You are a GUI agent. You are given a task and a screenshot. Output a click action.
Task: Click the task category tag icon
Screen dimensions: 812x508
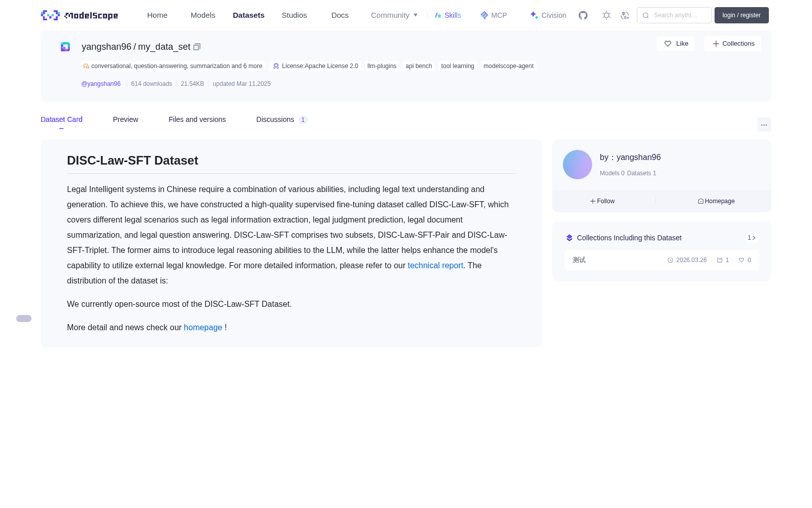coord(86,66)
